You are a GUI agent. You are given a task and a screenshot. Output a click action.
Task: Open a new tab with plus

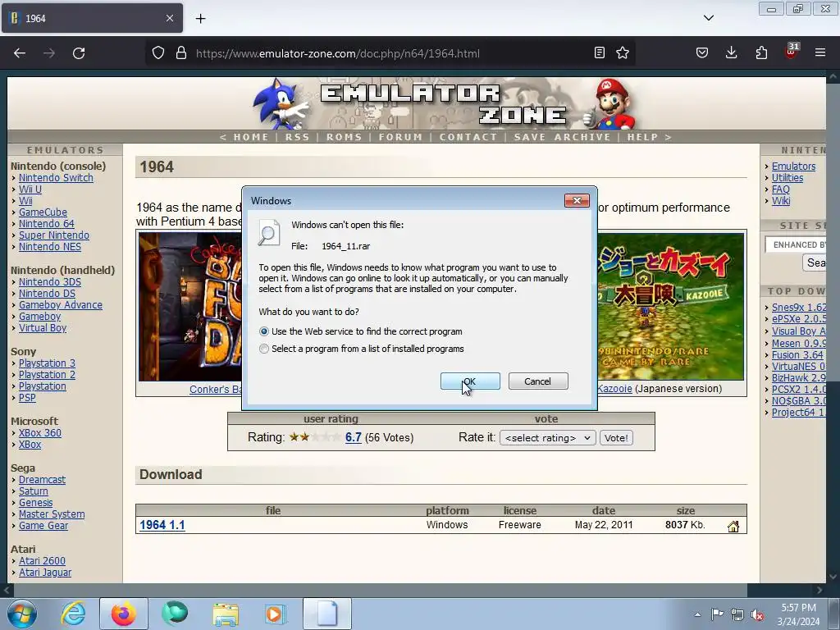[x=200, y=18]
